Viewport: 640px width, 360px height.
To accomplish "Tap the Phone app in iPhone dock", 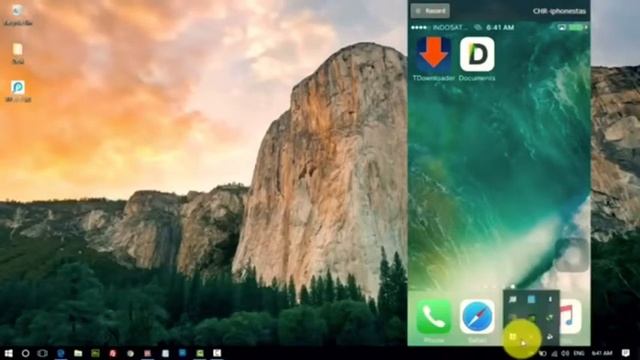I will (433, 317).
